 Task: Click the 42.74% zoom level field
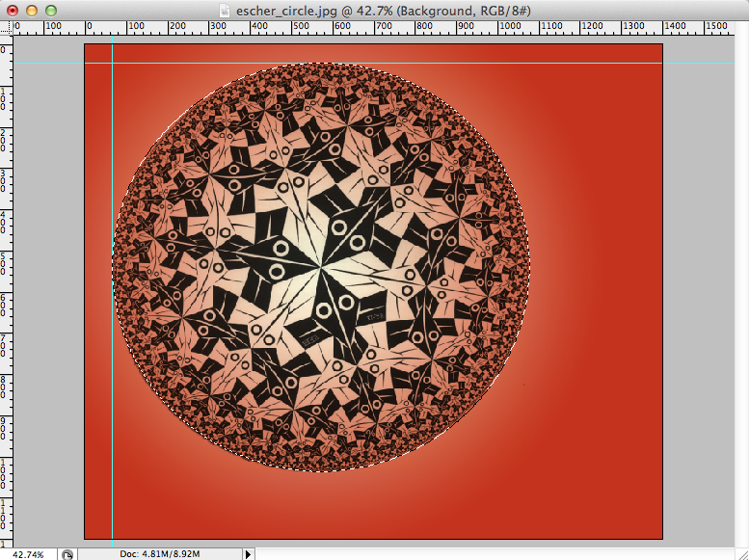tap(28, 554)
